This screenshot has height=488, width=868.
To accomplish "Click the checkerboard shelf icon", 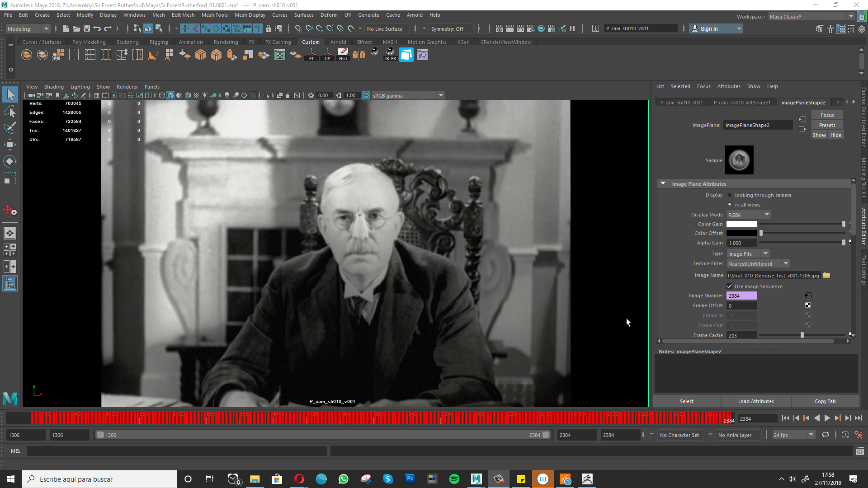I will click(x=280, y=55).
